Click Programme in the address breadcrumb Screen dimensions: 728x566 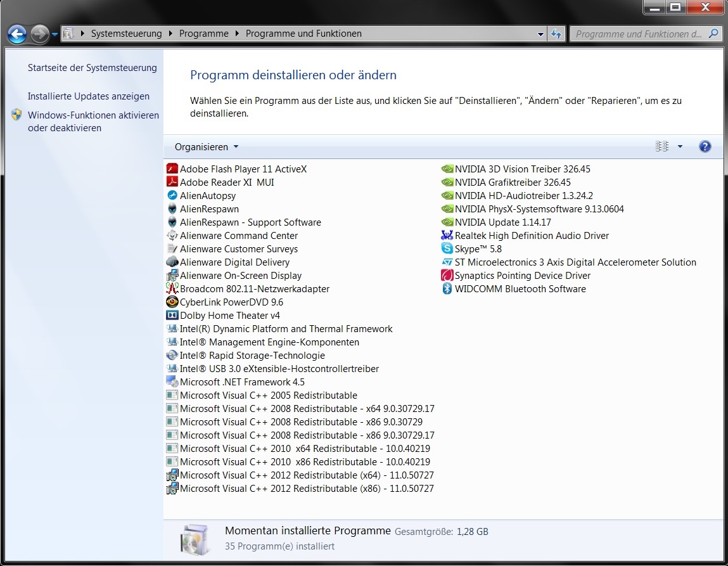[204, 34]
